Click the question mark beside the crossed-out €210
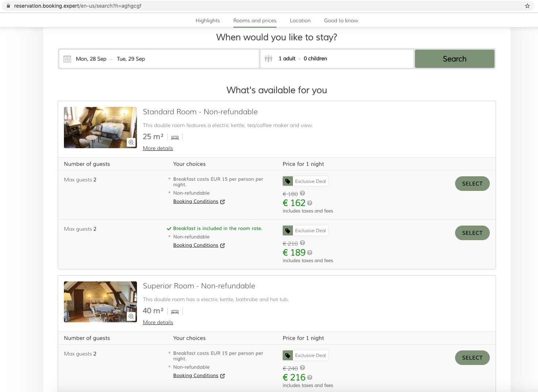The width and height of the screenshot is (538, 392). (302, 243)
